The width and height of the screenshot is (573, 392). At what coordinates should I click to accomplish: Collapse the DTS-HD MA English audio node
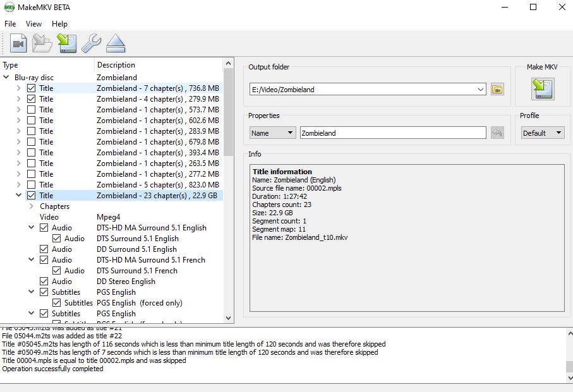click(x=32, y=227)
